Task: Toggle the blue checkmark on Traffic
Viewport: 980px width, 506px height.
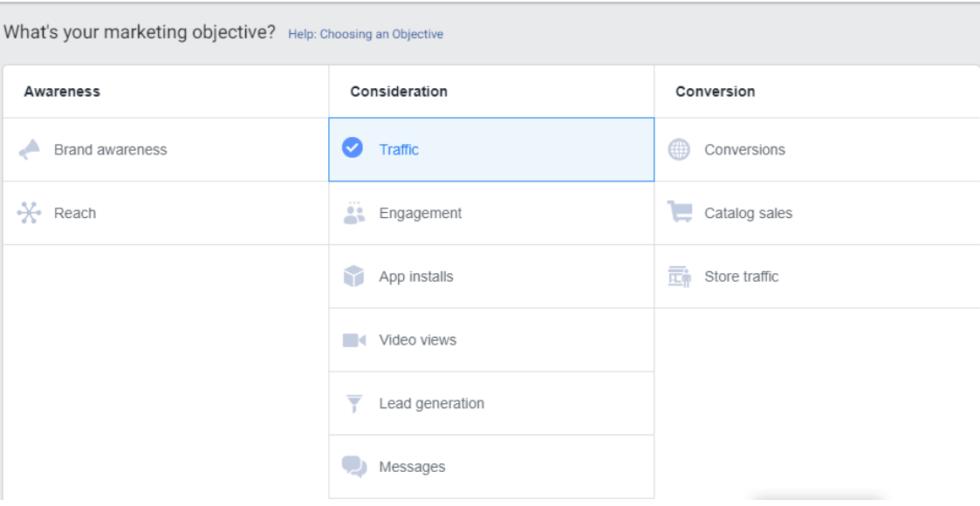Action: click(353, 149)
